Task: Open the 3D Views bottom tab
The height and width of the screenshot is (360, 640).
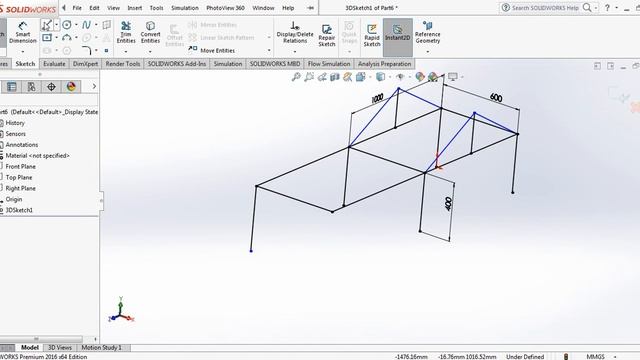Action: point(60,348)
